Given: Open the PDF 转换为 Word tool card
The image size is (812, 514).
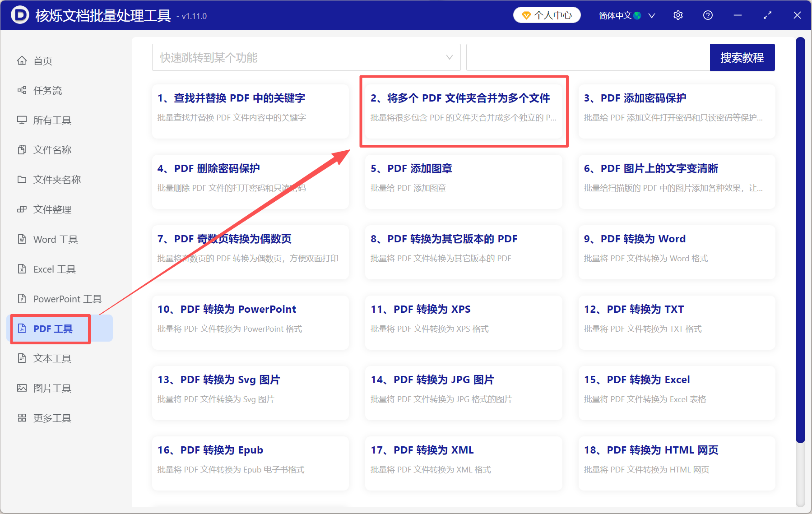Looking at the screenshot, I should (676, 252).
